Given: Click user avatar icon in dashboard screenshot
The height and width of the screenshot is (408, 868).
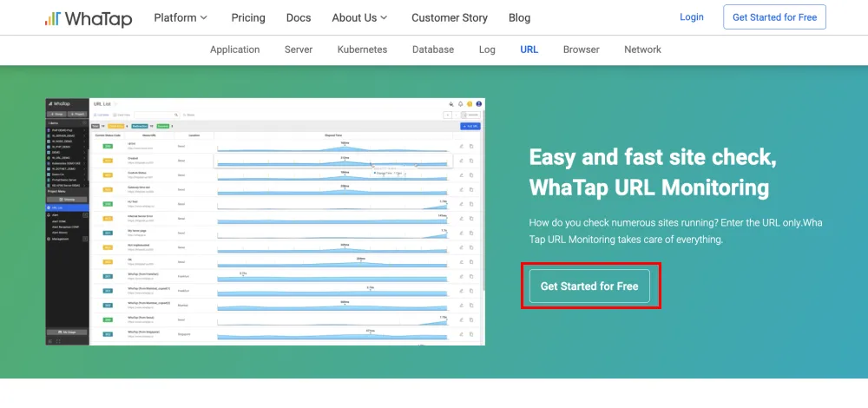Looking at the screenshot, I should (479, 103).
